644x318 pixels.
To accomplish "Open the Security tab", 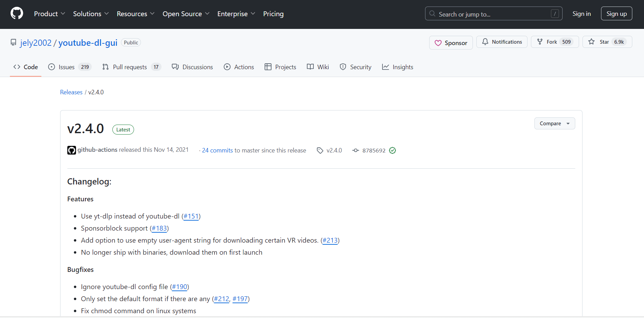I will (x=355, y=67).
